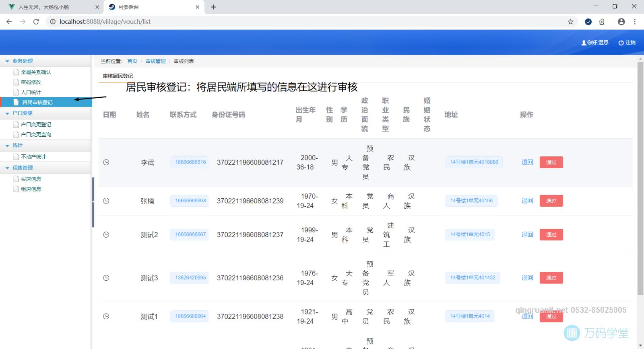Click the 你好,温恩 user icon
644x349 pixels.
tap(584, 43)
